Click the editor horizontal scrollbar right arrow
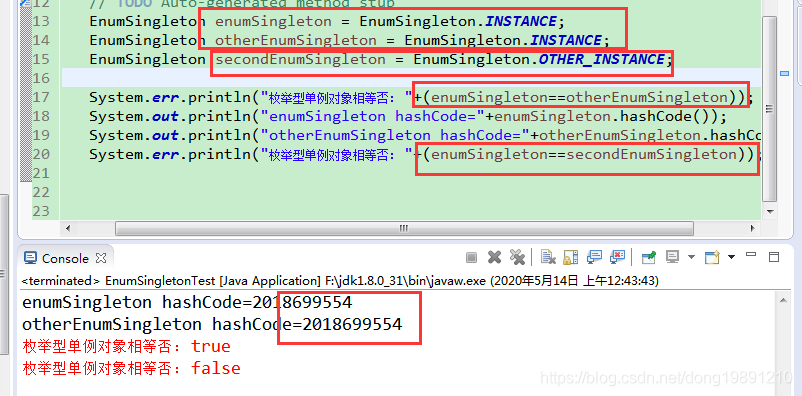802x396 pixels. (752, 228)
